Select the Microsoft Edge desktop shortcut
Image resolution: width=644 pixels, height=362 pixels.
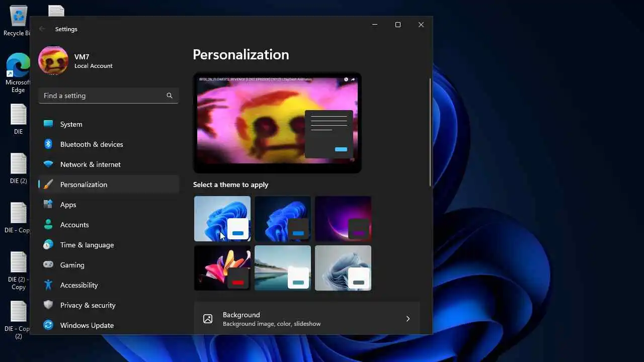(x=18, y=73)
